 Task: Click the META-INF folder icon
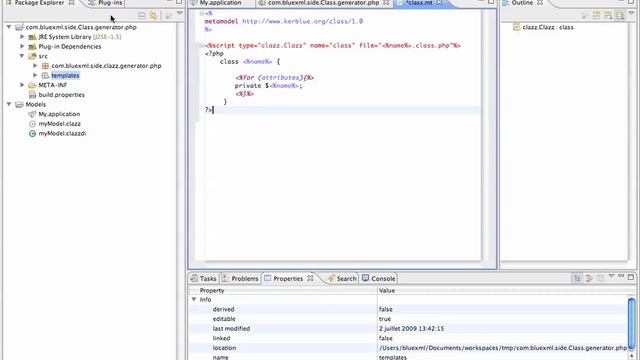[32, 85]
